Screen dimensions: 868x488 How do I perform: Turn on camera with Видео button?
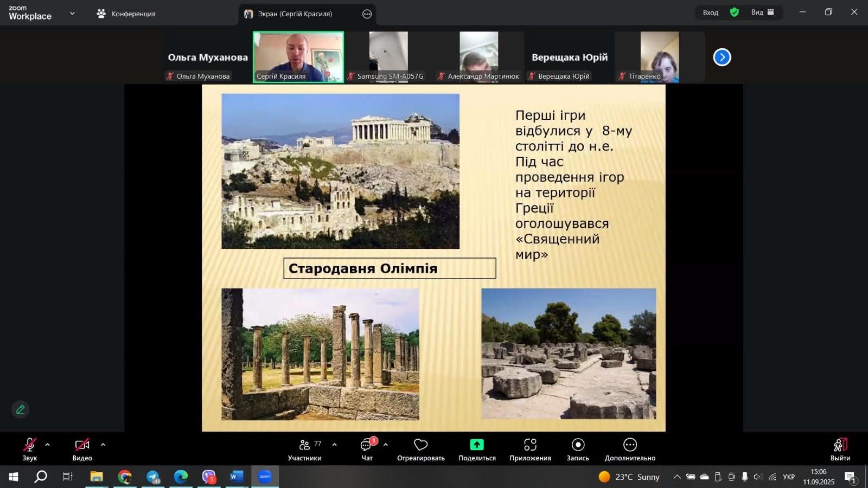pos(82,450)
